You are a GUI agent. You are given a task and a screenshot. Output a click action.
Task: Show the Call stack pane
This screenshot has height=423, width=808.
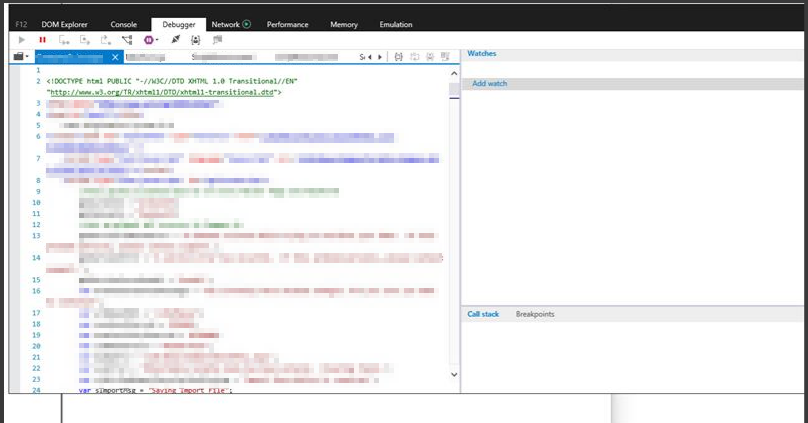point(483,314)
